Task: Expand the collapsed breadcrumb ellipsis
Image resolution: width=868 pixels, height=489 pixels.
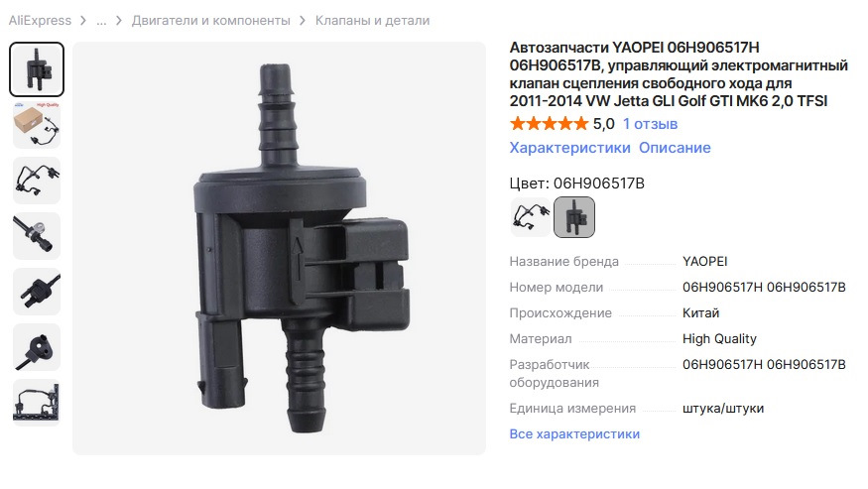Action: 101,21
